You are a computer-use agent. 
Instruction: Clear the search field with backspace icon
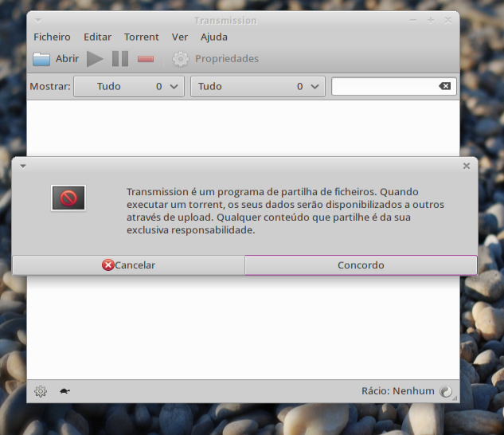click(x=444, y=86)
